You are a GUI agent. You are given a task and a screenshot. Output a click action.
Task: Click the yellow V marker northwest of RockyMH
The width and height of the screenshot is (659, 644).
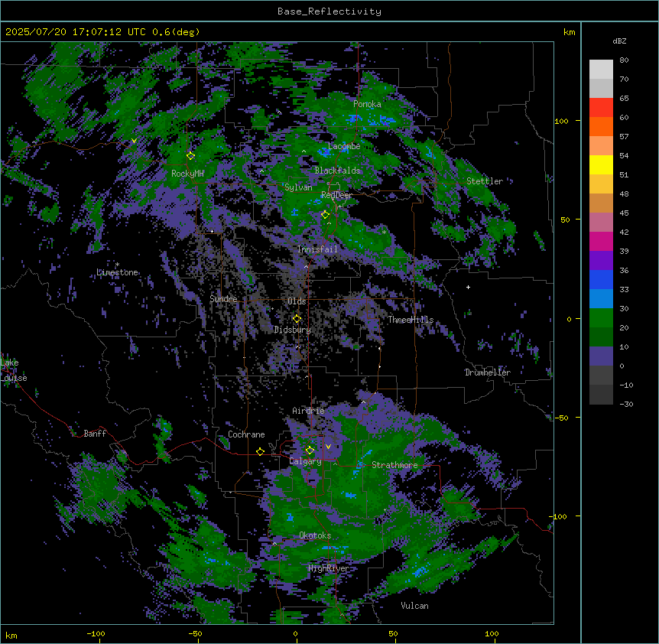[134, 141]
